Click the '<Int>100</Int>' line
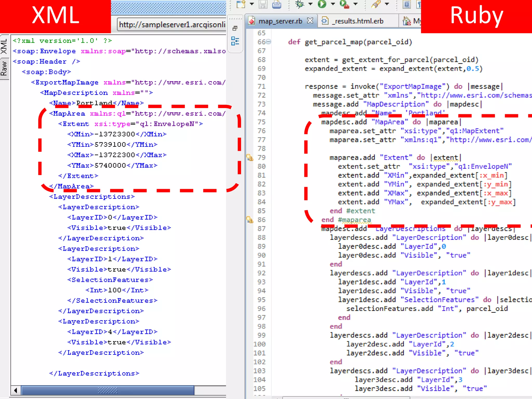The image size is (532, 399). (x=117, y=290)
